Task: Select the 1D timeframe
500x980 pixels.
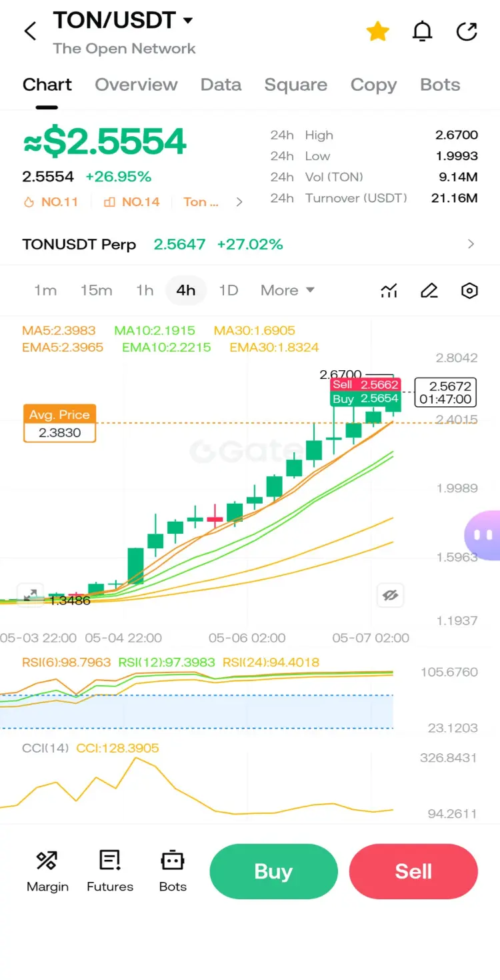Action: pos(229,290)
